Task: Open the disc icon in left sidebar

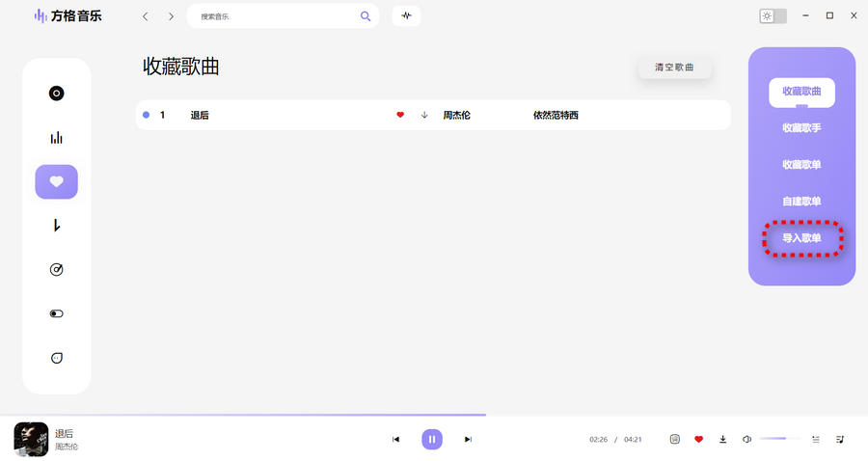Action: [x=56, y=94]
